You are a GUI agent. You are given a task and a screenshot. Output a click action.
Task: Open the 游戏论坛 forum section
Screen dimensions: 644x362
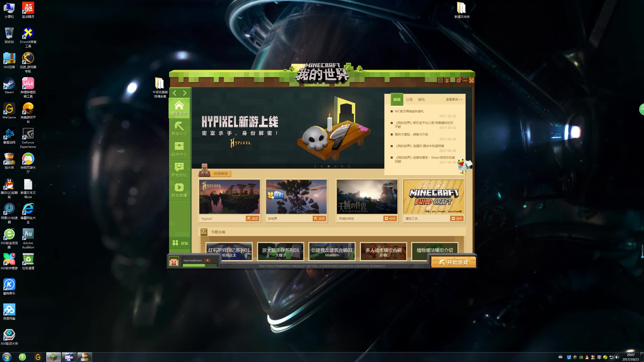pos(179,170)
